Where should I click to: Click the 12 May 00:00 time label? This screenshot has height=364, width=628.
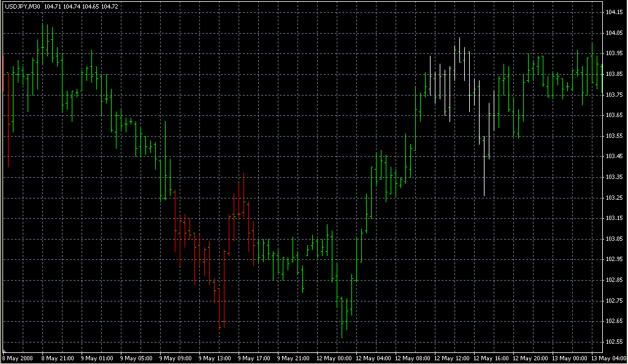[334, 358]
